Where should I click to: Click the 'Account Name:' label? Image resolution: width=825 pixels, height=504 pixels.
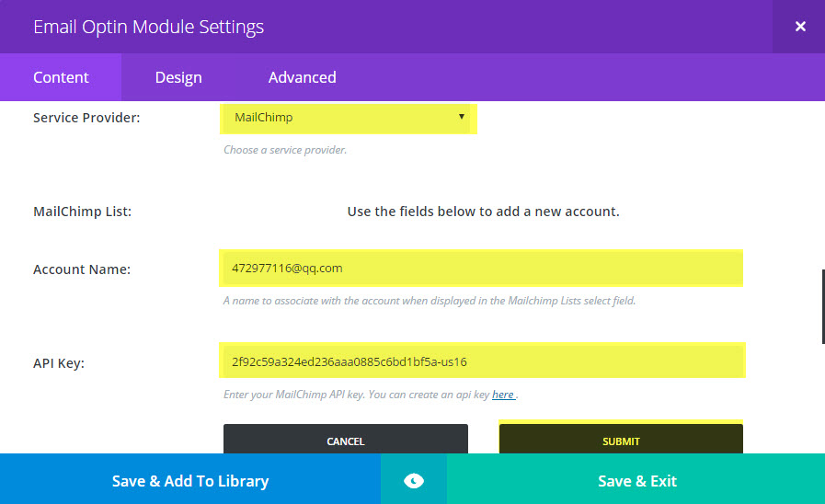pyautogui.click(x=82, y=269)
